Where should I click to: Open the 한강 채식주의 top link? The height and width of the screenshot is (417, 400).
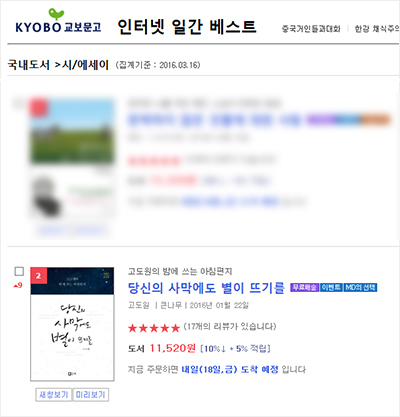[377, 29]
